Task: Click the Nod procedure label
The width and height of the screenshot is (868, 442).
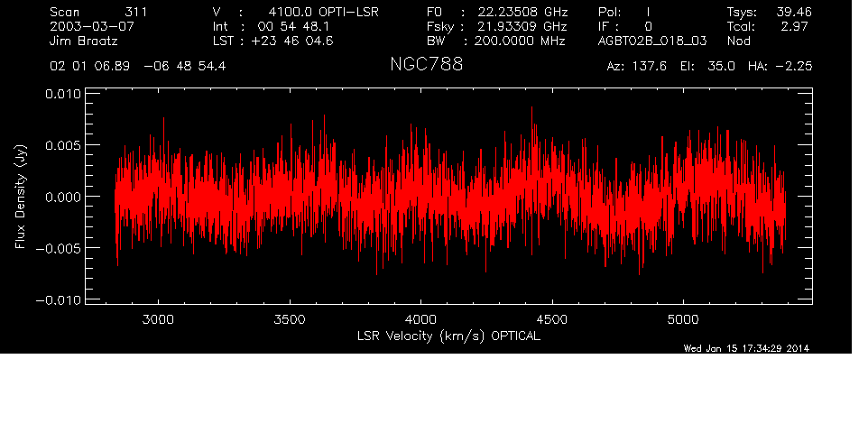Action: click(738, 41)
